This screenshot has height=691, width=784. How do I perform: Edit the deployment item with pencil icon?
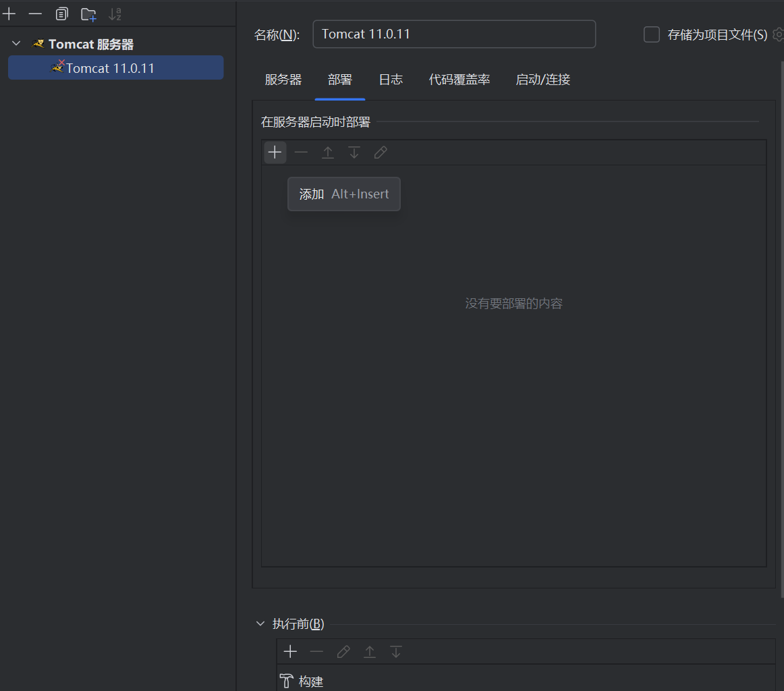(381, 153)
